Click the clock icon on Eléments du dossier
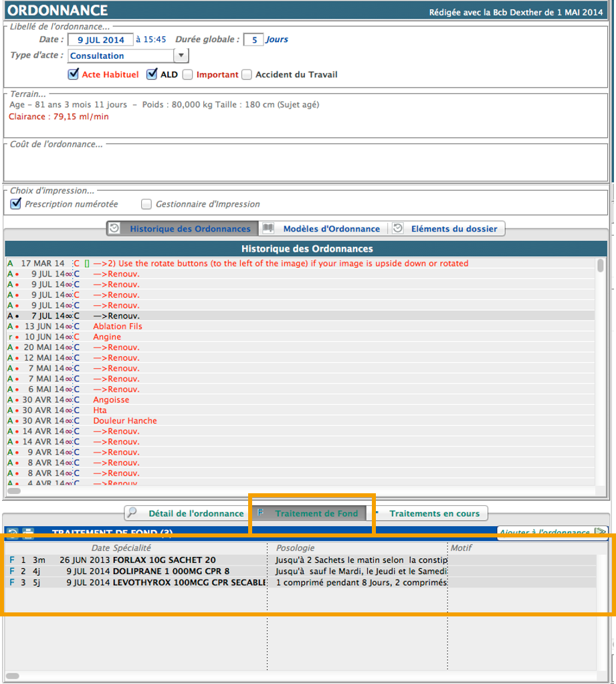Viewport: 616px width, 684px height. pyautogui.click(x=398, y=228)
